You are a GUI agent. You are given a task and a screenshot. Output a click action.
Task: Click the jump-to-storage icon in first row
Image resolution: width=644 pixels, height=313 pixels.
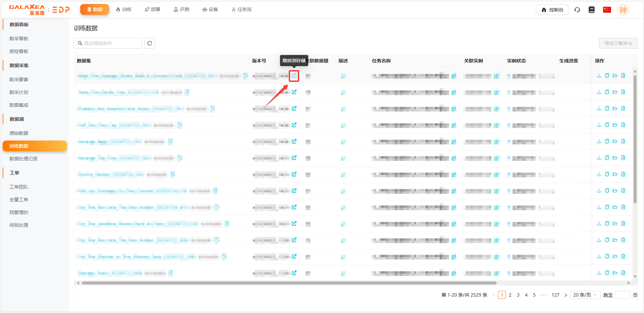tap(294, 75)
